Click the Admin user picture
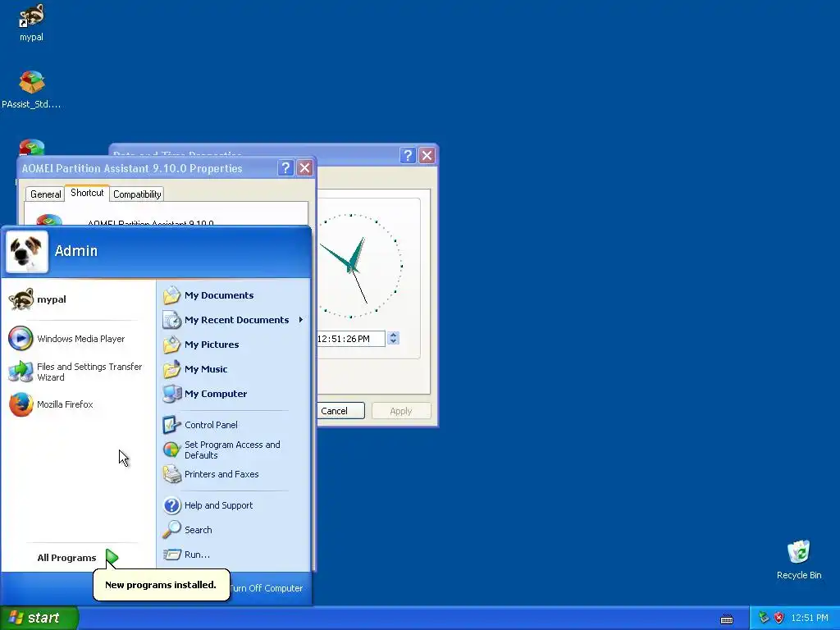Screen dimensions: 840x630 tap(27, 252)
